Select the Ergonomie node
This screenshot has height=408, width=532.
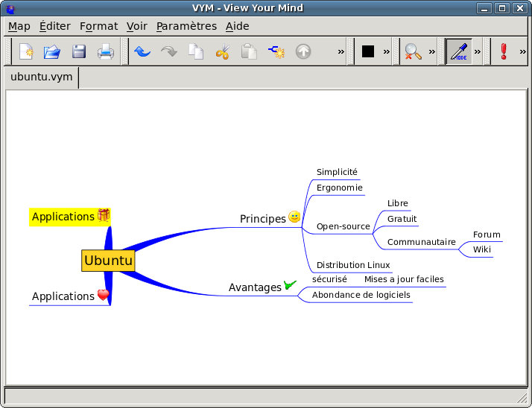click(x=339, y=188)
